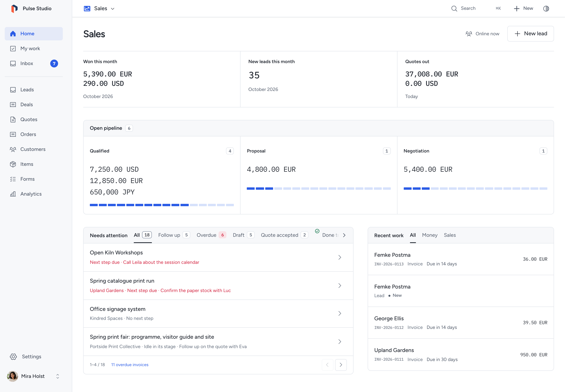The width and height of the screenshot is (565, 392).
Task: Switch Recent work to Money tab
Action: point(430,235)
